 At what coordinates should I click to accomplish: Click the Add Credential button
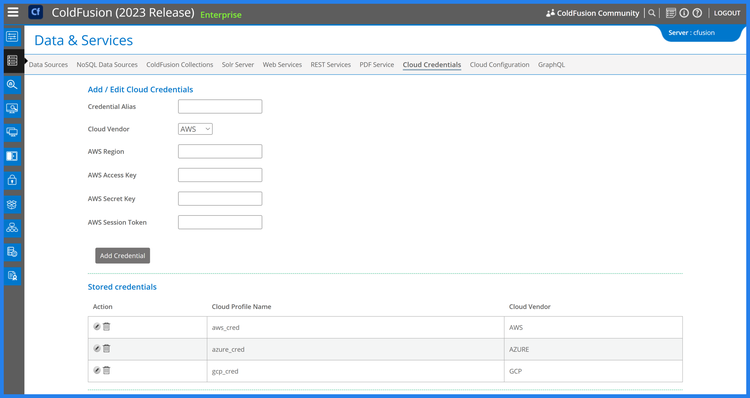[122, 255]
